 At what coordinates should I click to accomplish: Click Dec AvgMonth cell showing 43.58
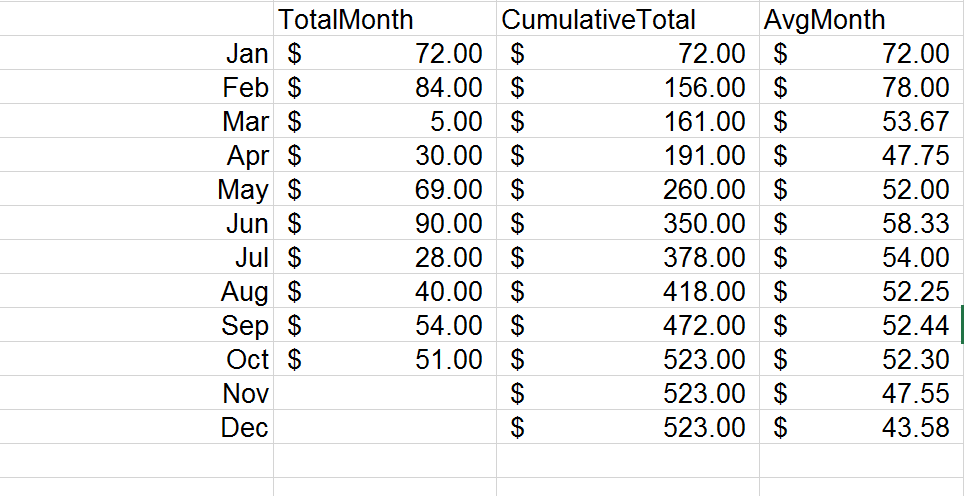(861, 427)
